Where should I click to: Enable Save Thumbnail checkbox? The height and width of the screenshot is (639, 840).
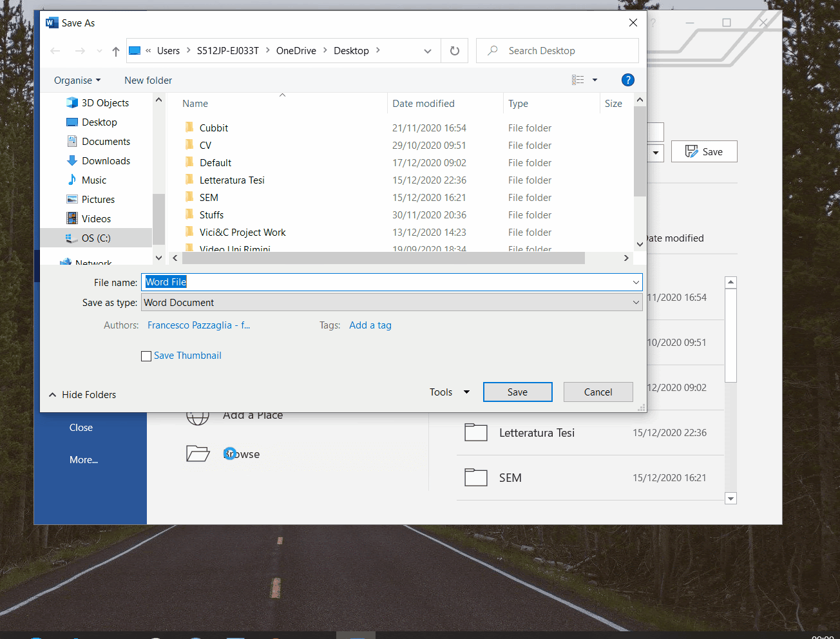146,356
